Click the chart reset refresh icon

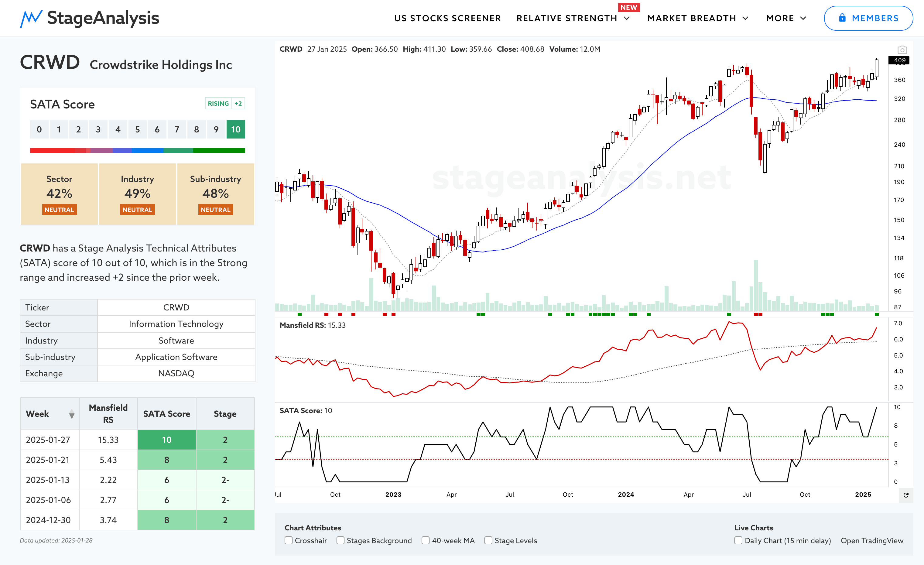(x=906, y=495)
